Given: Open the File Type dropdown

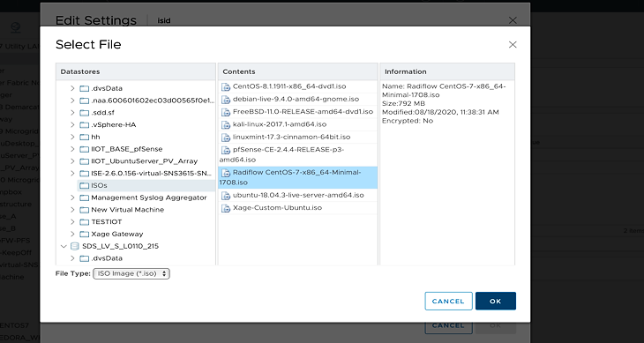Looking at the screenshot, I should pyautogui.click(x=131, y=273).
